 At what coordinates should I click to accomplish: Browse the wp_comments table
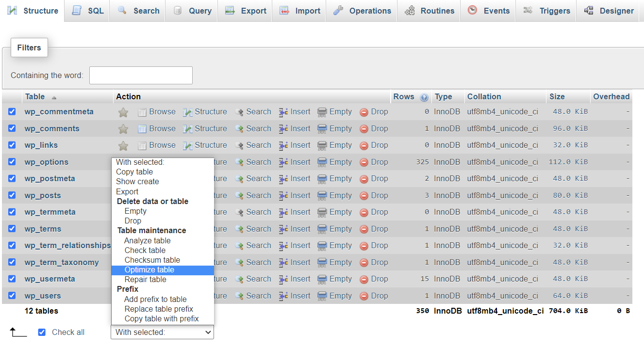coord(161,128)
